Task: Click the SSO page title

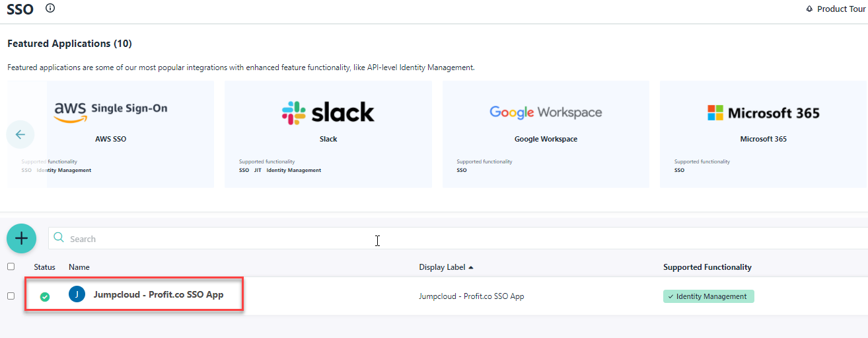Action: (x=20, y=9)
